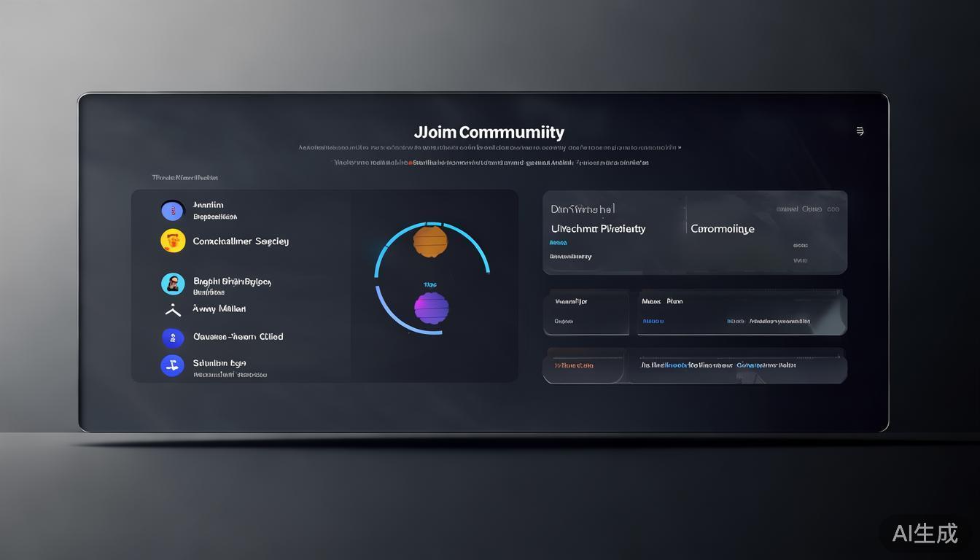This screenshot has height=560, width=980.
Task: Select the orange planet icon inside the ring chart
Action: coord(430,242)
